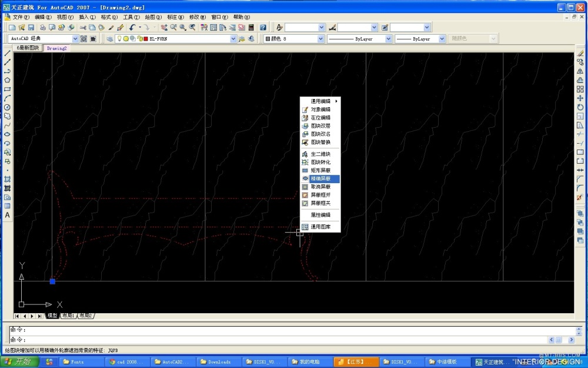Click the Rotate tool in modify toolbar
Viewport: 588px width, 368px height.
(580, 107)
